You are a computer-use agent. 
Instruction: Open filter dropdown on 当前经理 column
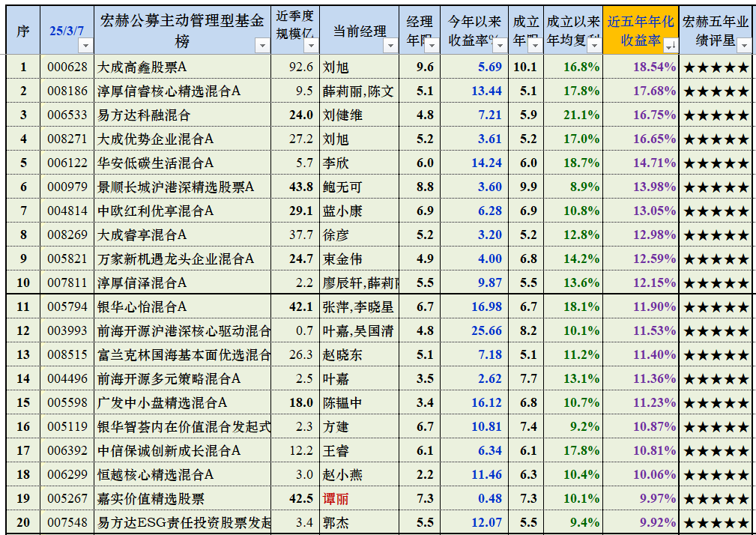click(390, 46)
